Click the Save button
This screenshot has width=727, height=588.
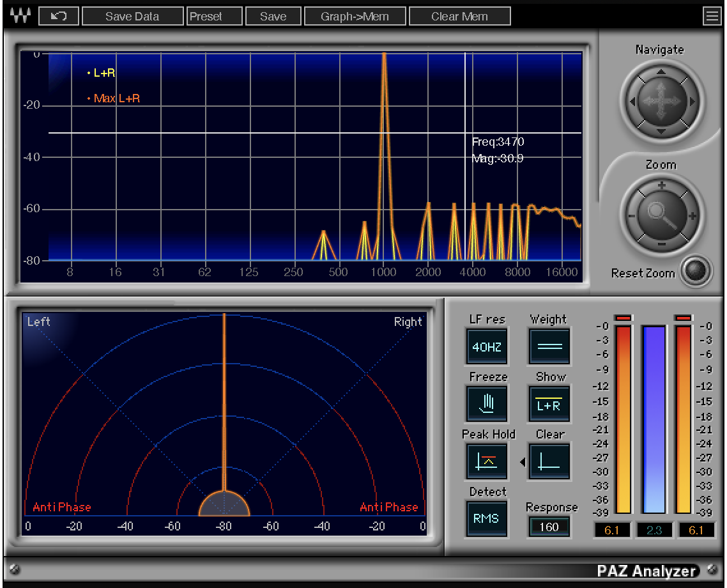273,16
